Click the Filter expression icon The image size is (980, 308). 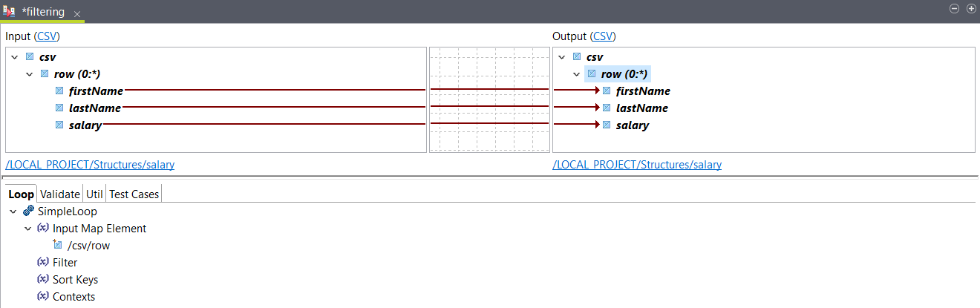pos(43,262)
